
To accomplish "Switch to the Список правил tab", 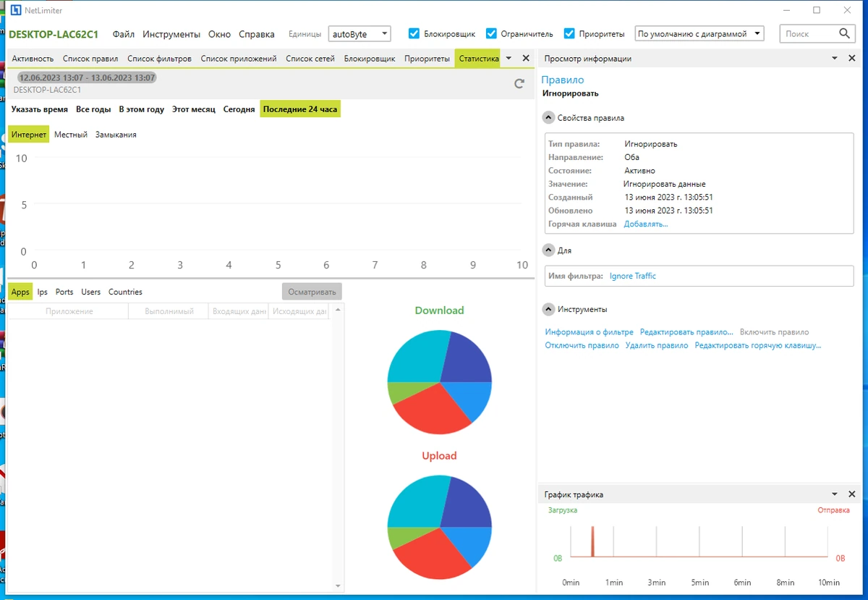I will coord(90,59).
